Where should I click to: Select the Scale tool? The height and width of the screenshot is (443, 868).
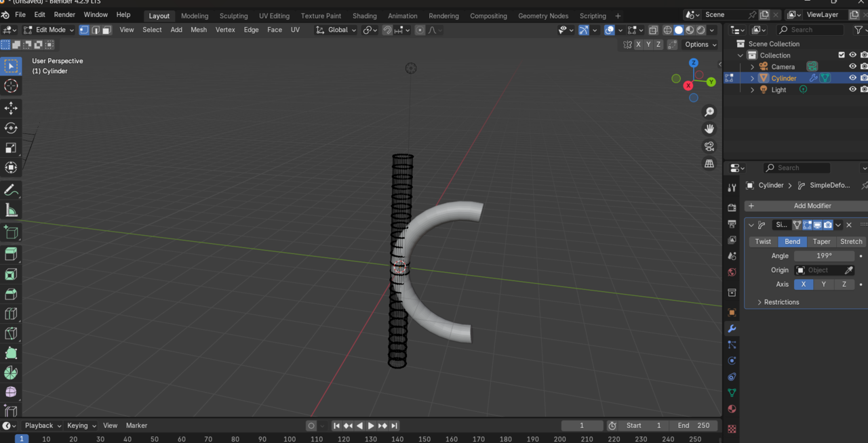click(x=11, y=148)
